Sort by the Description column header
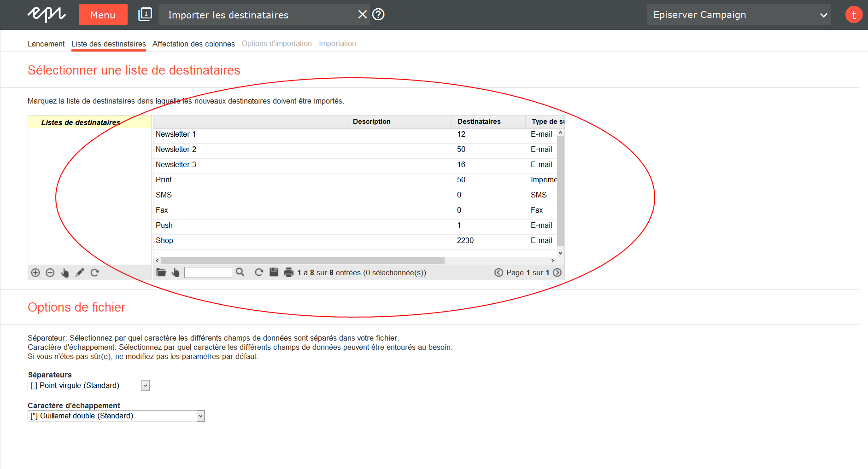The height and width of the screenshot is (469, 868). (399, 122)
